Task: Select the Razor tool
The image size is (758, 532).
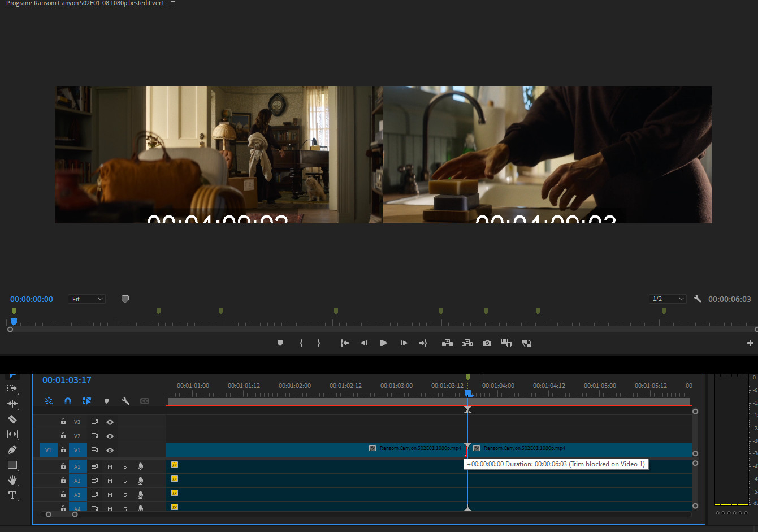Action: (x=12, y=419)
